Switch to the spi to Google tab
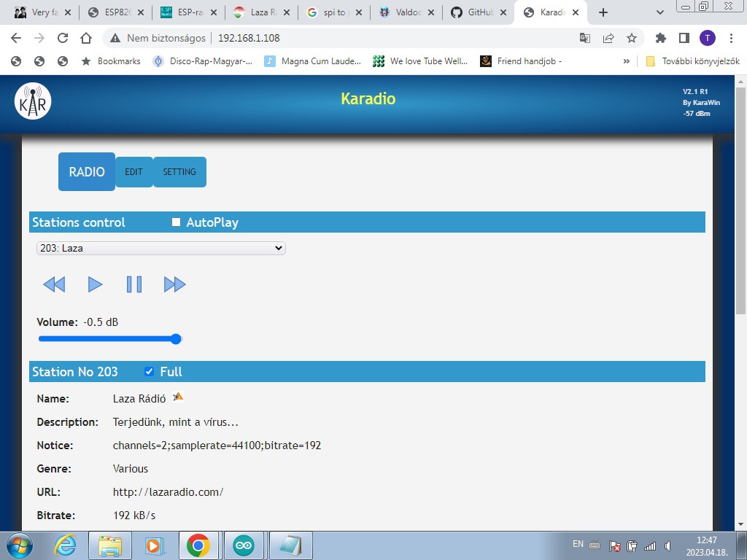This screenshot has height=560, width=747. [334, 12]
